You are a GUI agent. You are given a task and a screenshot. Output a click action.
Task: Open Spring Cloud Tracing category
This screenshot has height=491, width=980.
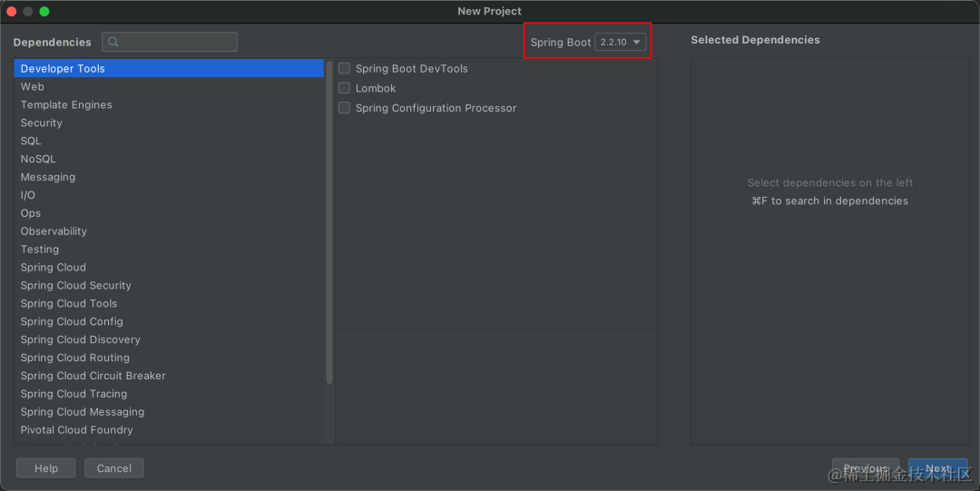(x=169, y=394)
